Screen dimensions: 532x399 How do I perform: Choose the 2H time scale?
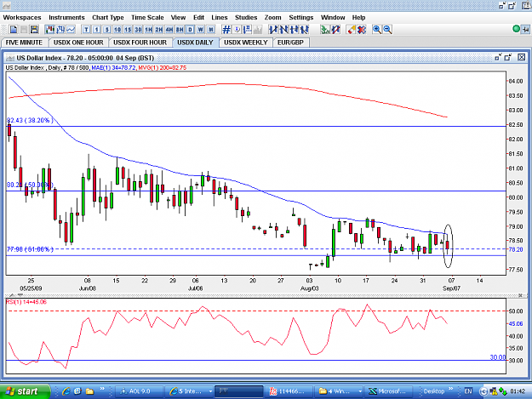pos(159,30)
